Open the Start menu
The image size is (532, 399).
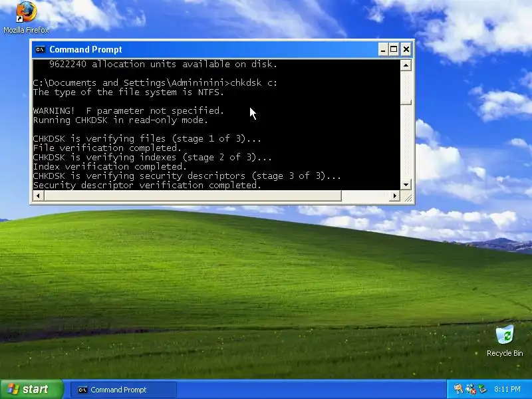[31, 389]
